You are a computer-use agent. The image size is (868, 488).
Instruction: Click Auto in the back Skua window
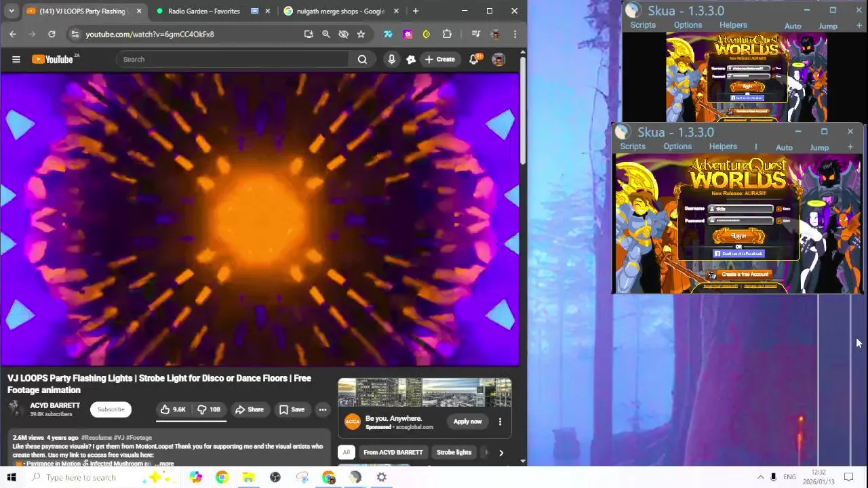pyautogui.click(x=793, y=26)
